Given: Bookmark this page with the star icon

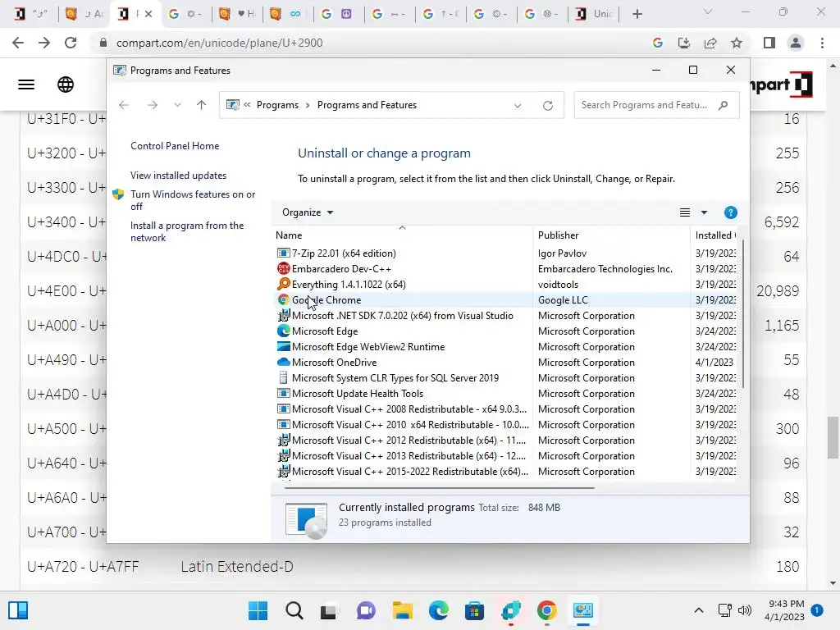Looking at the screenshot, I should [737, 43].
